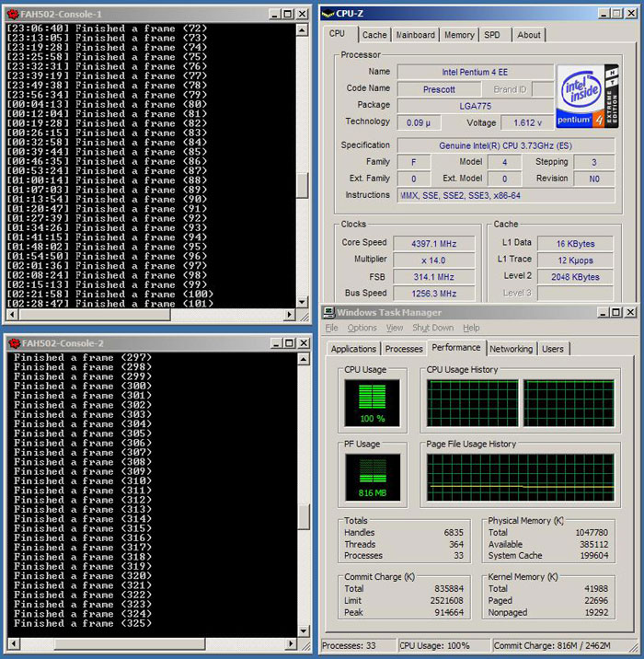
Task: Switch to Processes tab in Task Manager
Action: click(x=404, y=349)
